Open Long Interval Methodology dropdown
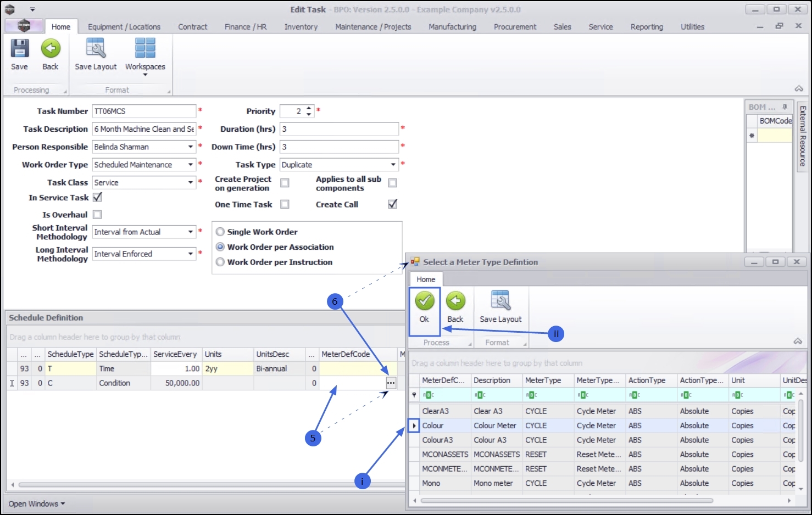This screenshot has height=515, width=812. click(x=191, y=254)
